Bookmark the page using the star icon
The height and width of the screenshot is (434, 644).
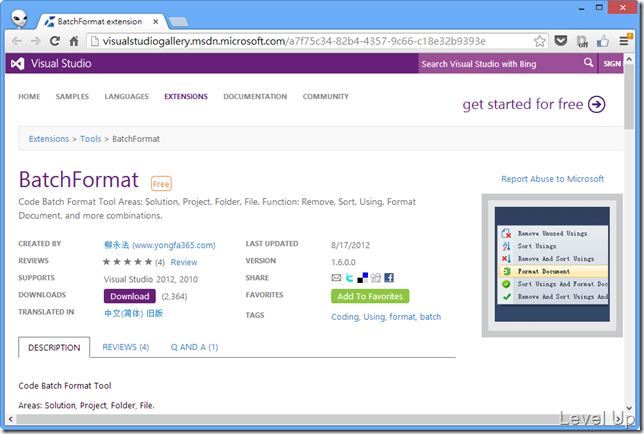click(x=540, y=41)
